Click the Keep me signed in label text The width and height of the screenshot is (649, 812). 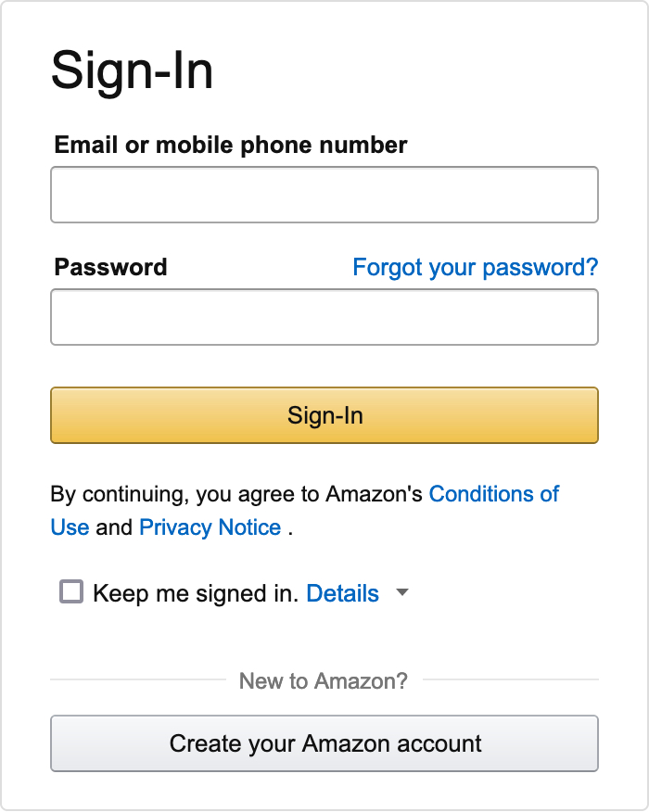pyautogui.click(x=196, y=593)
